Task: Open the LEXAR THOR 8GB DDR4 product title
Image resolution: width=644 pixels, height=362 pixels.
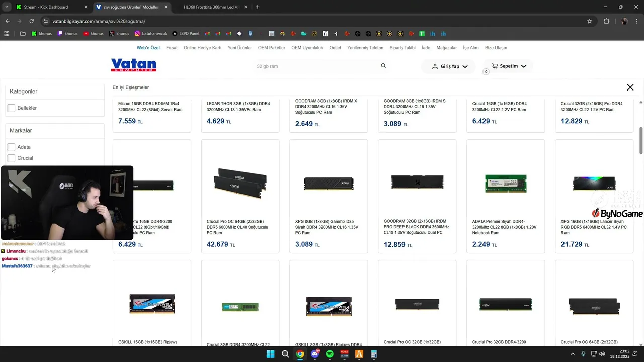Action: 238,106
